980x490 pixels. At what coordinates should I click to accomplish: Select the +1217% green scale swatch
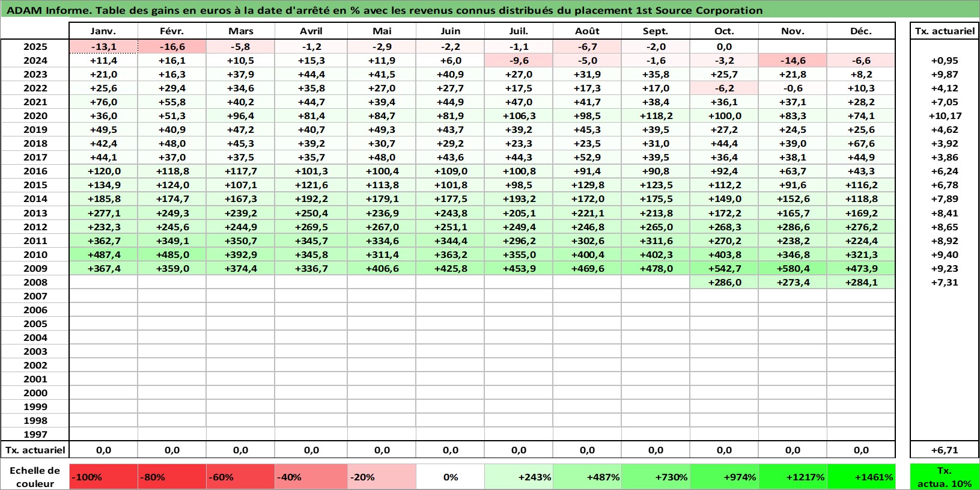[793, 477]
